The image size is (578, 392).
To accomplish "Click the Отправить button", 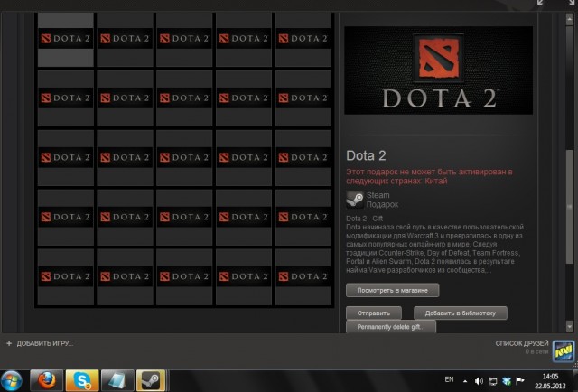I will [x=373, y=313].
